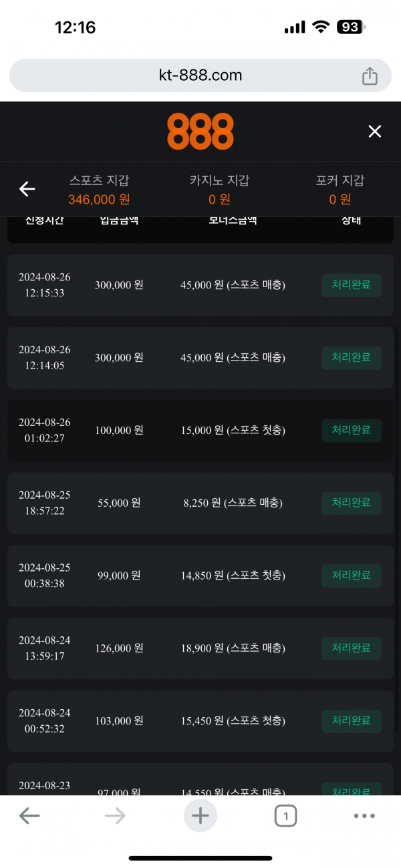401x868 pixels.
Task: Select the 55,000 원 deposit row
Action: (x=200, y=503)
